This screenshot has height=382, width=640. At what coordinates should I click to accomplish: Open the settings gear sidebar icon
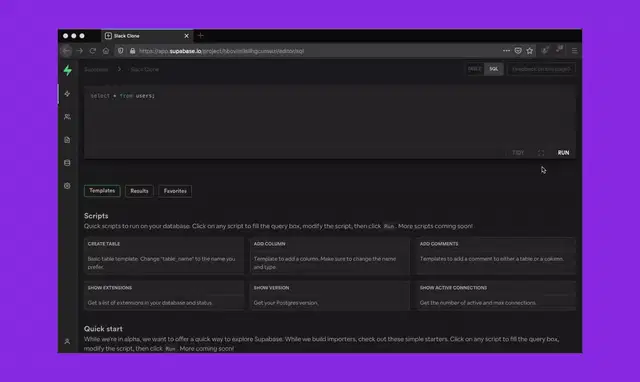click(x=67, y=186)
